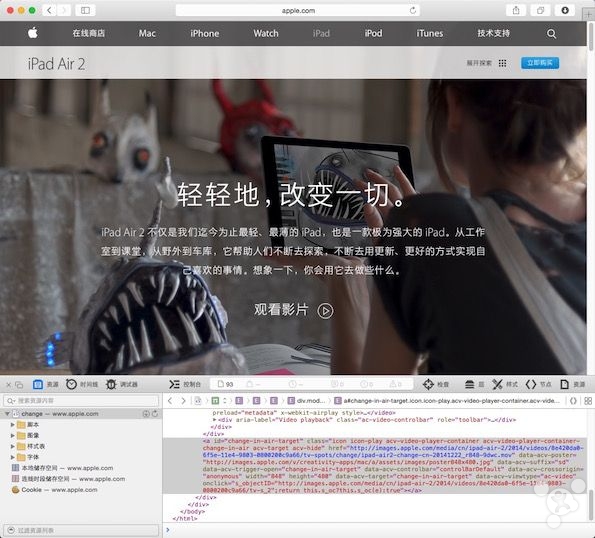Image resolution: width=595 pixels, height=538 pixels.
Task: Expand the 样式表 (Stylesheets) folder
Action: coord(13,446)
